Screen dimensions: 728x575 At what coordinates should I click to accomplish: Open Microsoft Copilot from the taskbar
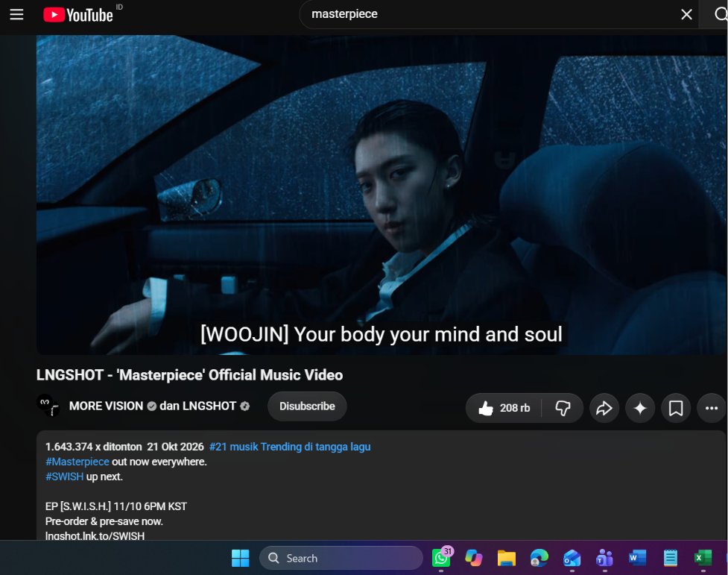point(474,558)
